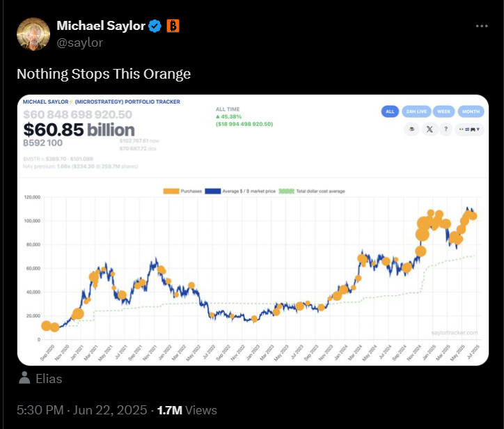Open the three-dot more options menu
504x429 pixels.
tap(482, 26)
